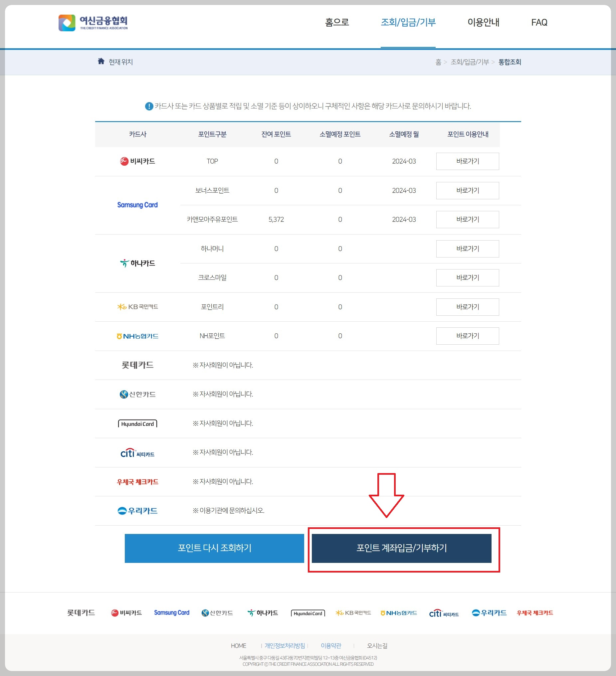Screen dimensions: 616x676
Task: Click the home icon next to 현재 위치
Action: [x=101, y=61]
